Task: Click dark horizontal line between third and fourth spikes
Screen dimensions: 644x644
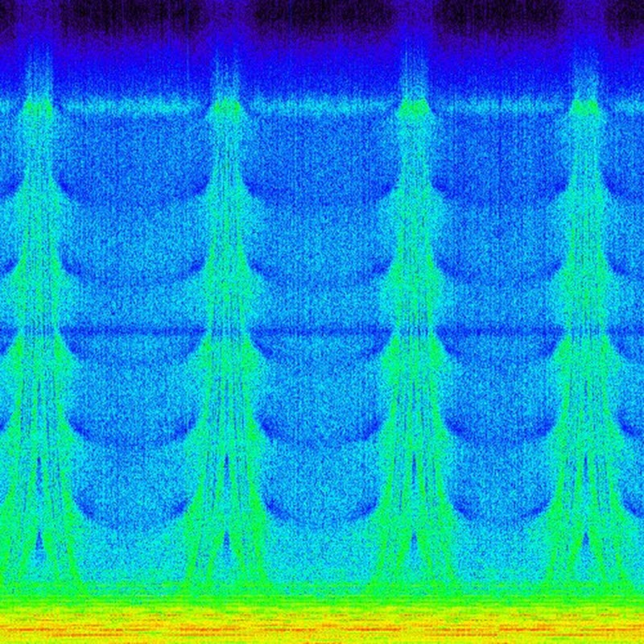Action: click(499, 330)
